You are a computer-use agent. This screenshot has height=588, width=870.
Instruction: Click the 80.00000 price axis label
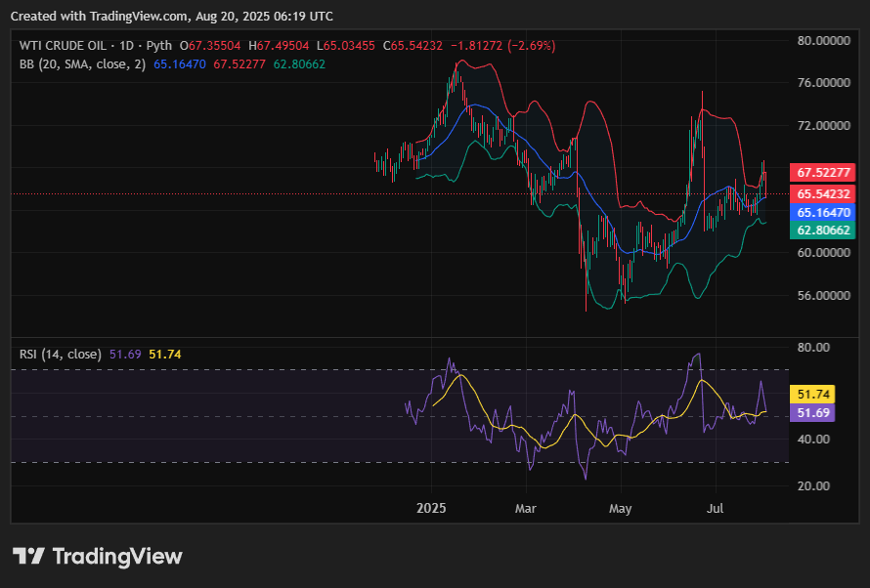pos(823,40)
